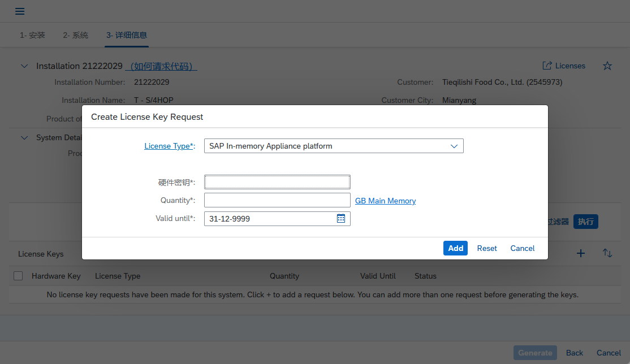Open the Licenses external link

[x=564, y=66]
